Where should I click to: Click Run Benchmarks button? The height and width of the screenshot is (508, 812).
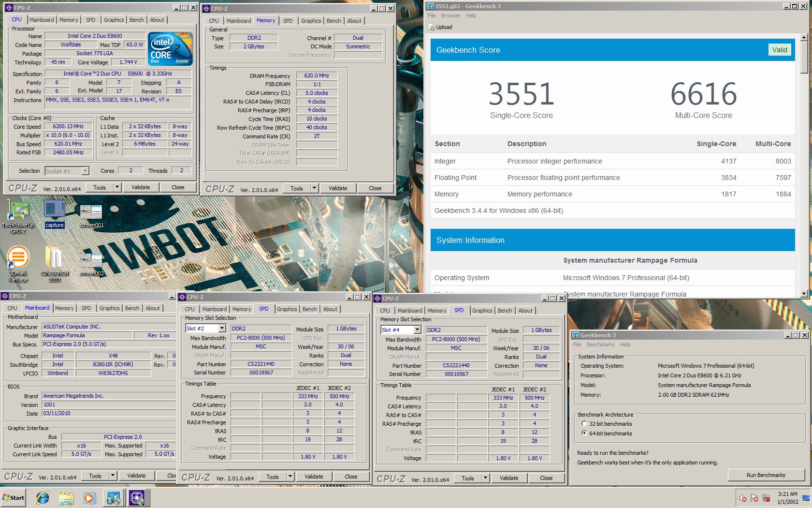(x=766, y=475)
